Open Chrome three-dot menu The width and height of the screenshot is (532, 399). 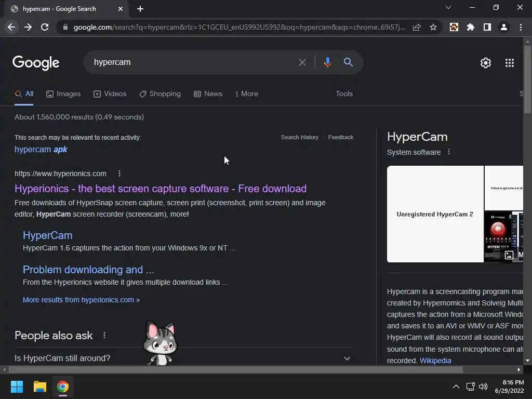coord(521,27)
